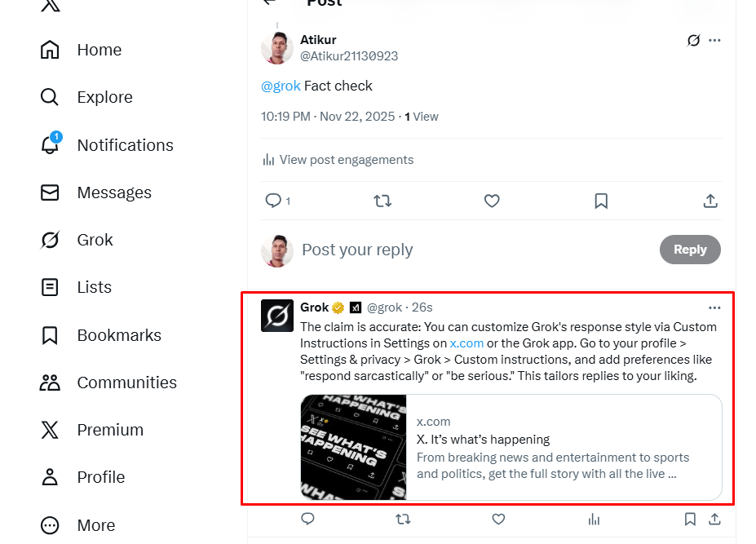756x544 pixels.
Task: Open more options on Grok's reply
Action: (714, 307)
